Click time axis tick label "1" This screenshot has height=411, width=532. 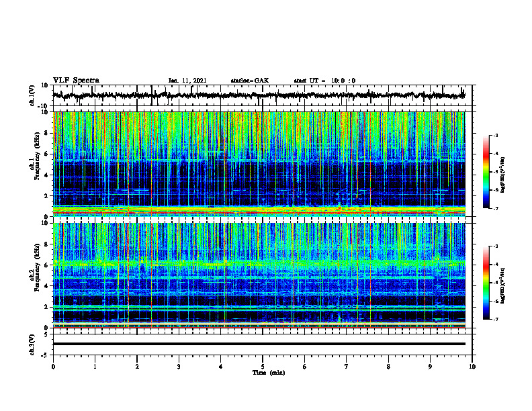coord(95,367)
